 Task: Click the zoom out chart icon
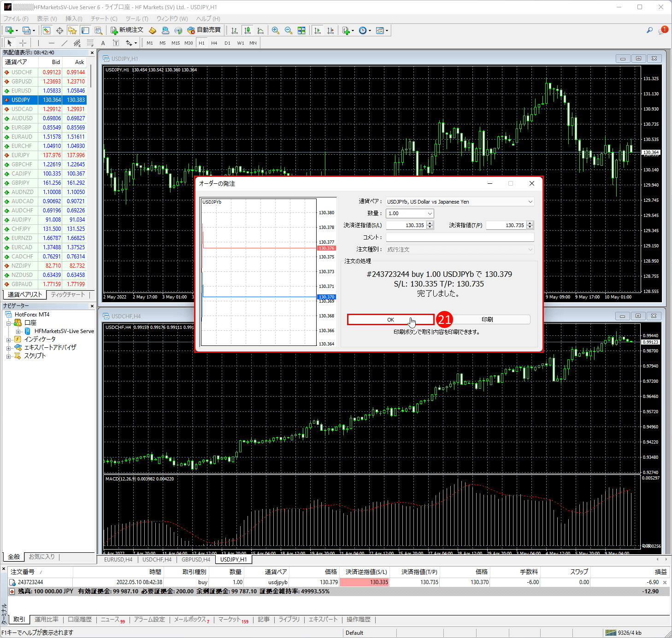tap(289, 30)
